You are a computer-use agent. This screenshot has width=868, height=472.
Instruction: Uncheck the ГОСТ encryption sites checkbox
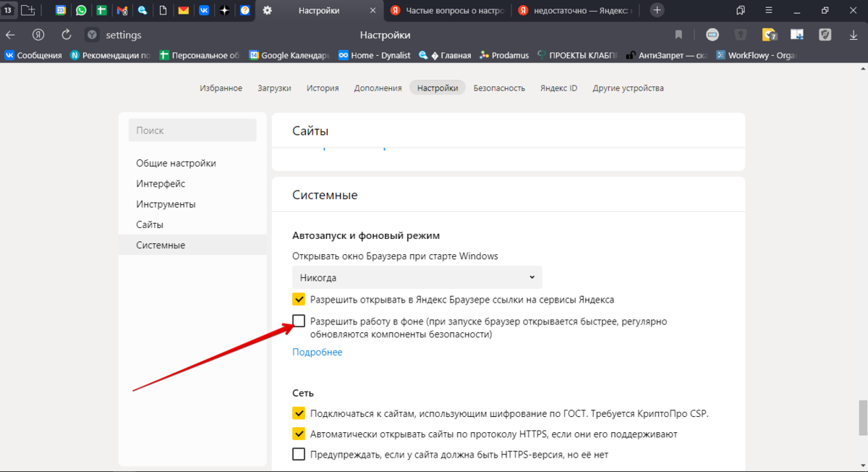click(x=299, y=413)
